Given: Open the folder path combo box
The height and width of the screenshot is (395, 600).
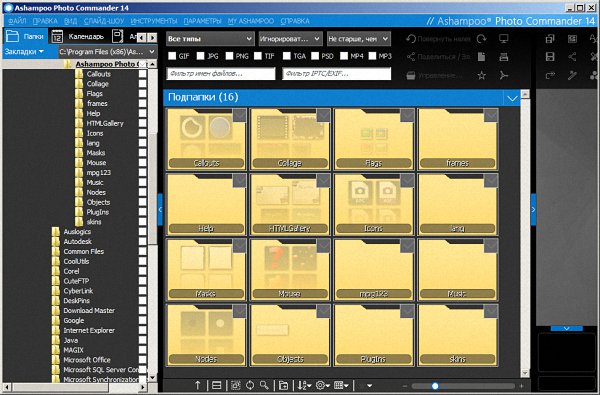Looking at the screenshot, I should [x=108, y=51].
